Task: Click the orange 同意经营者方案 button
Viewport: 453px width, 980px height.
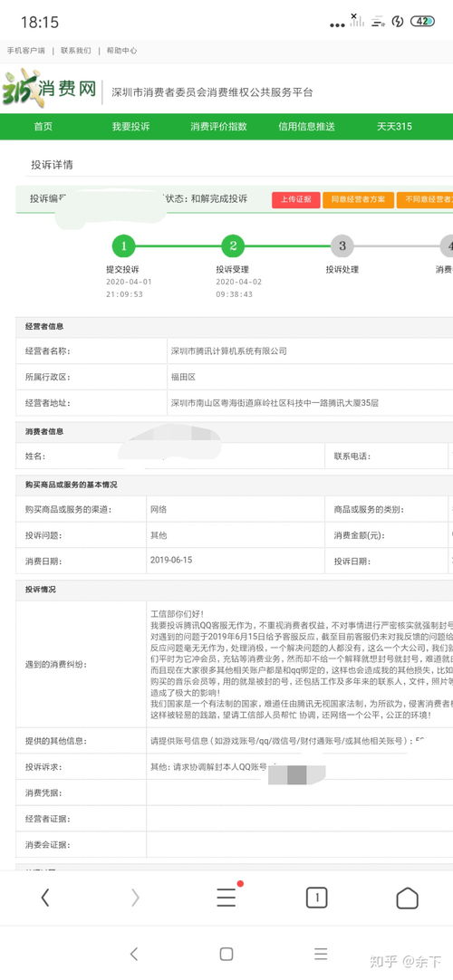Action: (358, 199)
